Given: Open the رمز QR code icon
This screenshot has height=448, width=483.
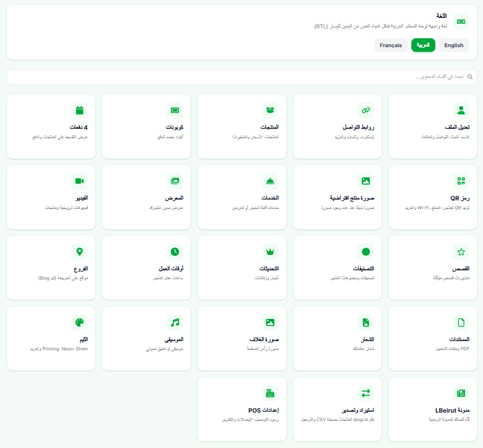Looking at the screenshot, I should [461, 181].
